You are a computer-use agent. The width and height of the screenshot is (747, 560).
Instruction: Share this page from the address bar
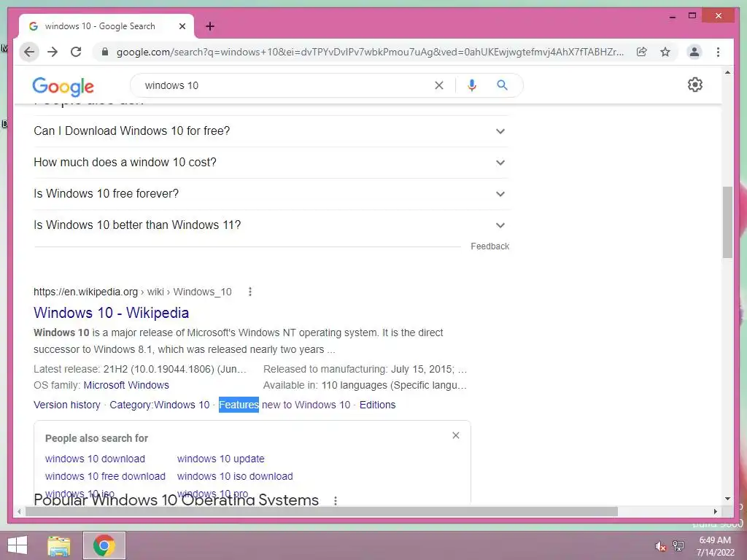tap(642, 52)
